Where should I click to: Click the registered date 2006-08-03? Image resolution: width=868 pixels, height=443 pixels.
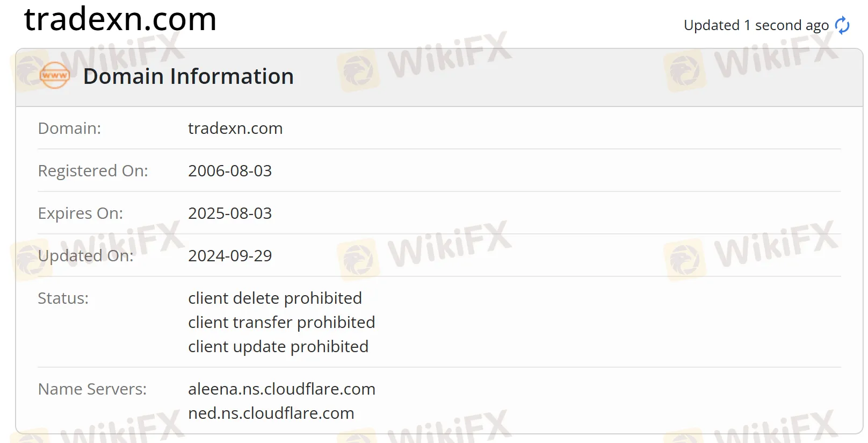coord(230,171)
